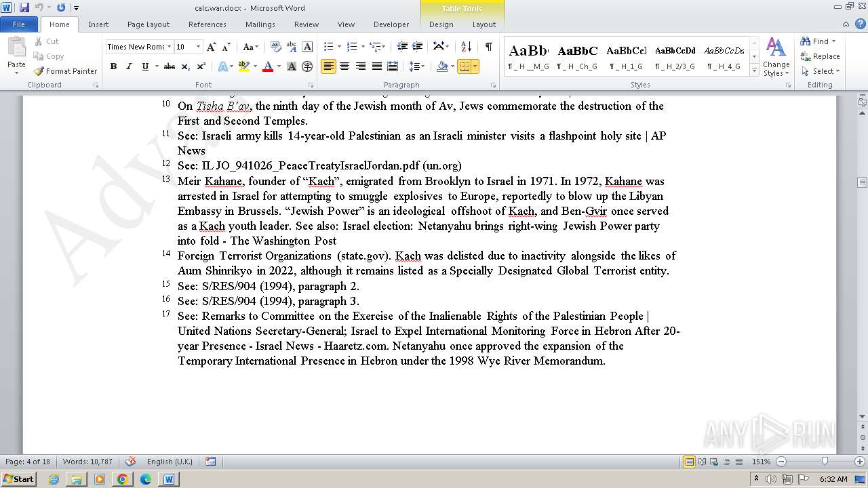This screenshot has width=868, height=488.
Task: Click the Replace button
Action: pyautogui.click(x=820, y=56)
